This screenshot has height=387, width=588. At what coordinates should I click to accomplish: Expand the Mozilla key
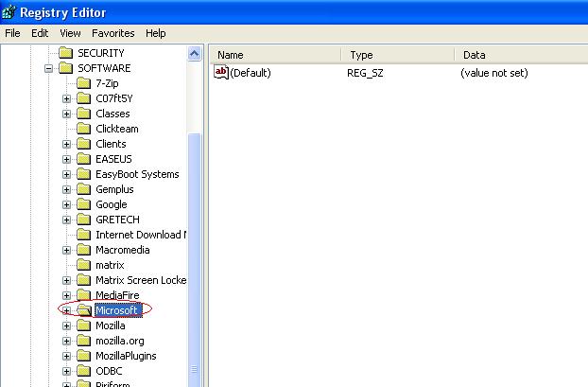(x=67, y=325)
